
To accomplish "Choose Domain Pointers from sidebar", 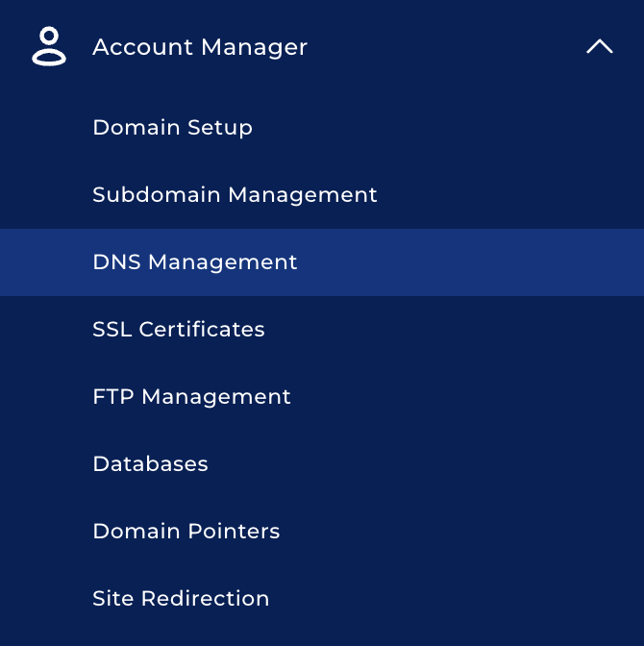I will coord(186,531).
